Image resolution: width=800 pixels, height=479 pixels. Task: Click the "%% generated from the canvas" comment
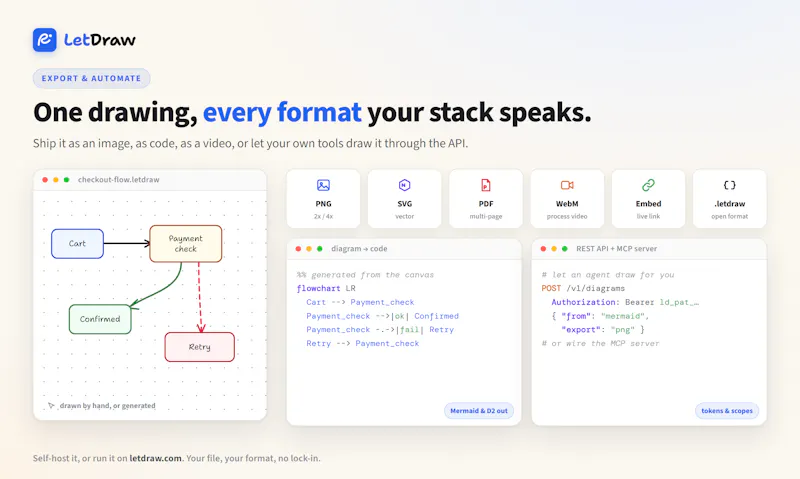tap(365, 274)
